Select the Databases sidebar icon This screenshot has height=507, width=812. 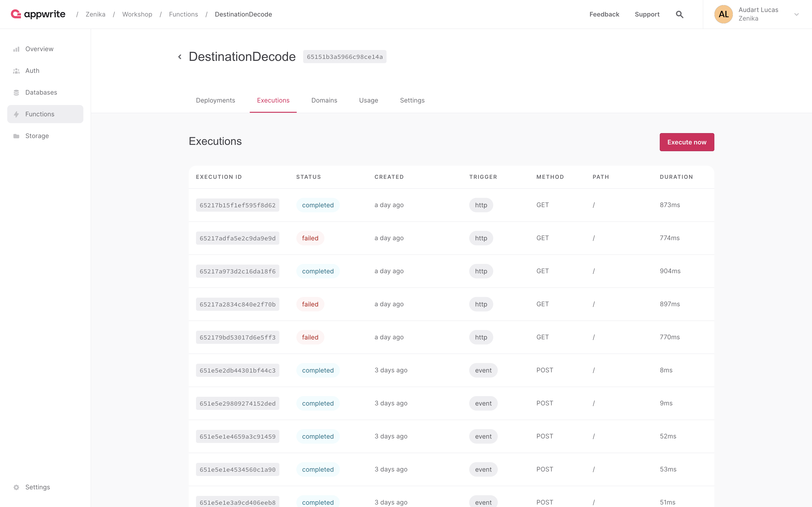coord(16,92)
